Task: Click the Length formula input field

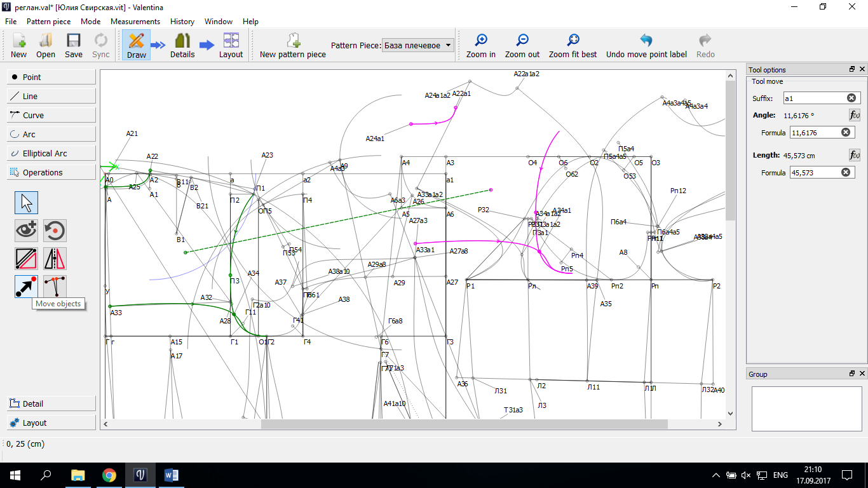Action: click(815, 172)
